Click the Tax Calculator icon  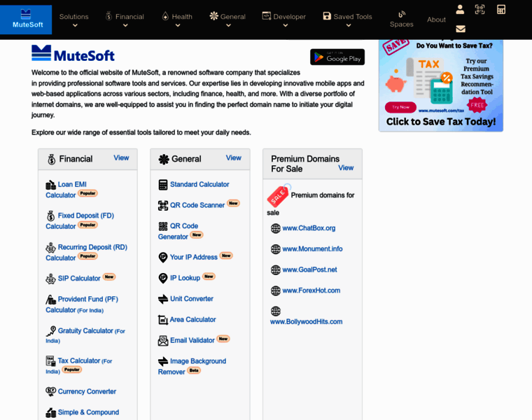[x=50, y=360]
